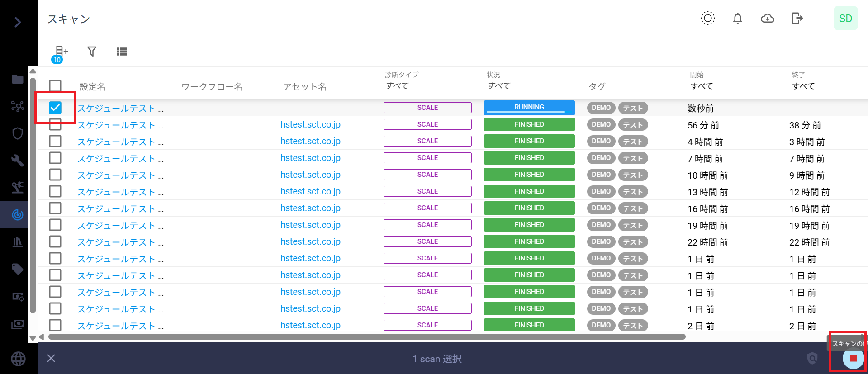Click the cloud download icon

tap(767, 19)
